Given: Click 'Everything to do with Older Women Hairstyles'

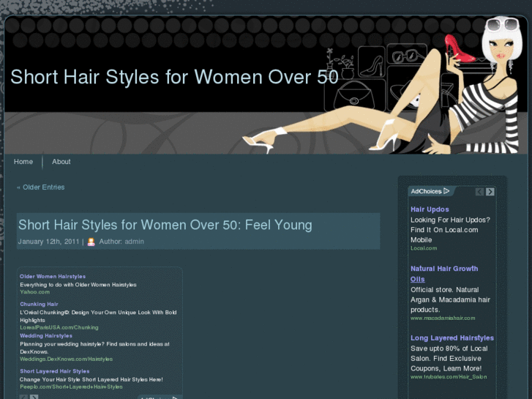Looking at the screenshot, I should pyautogui.click(x=78, y=285).
